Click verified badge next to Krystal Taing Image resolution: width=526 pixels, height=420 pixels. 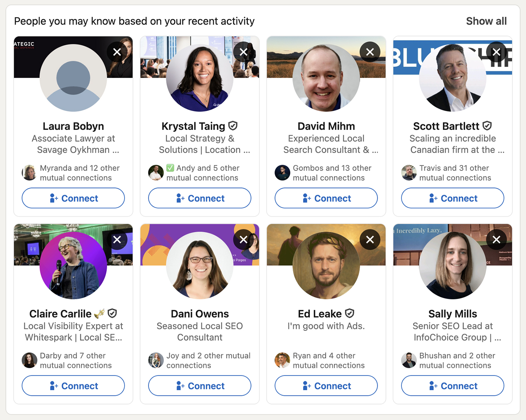233,126
